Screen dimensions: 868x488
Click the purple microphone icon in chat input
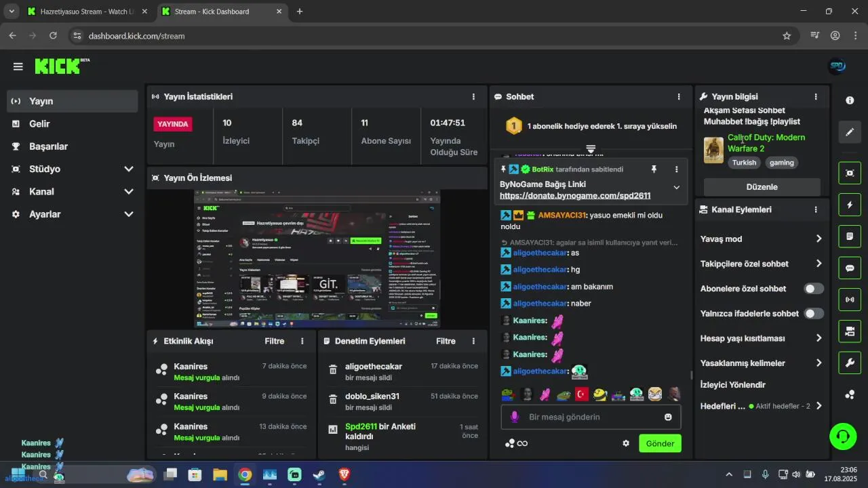515,417
